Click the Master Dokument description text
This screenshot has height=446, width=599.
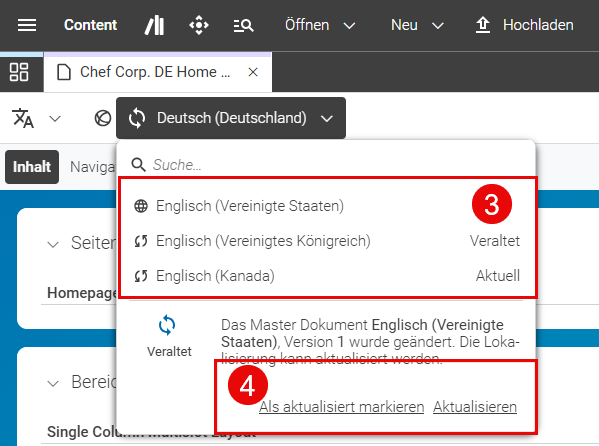coord(370,341)
